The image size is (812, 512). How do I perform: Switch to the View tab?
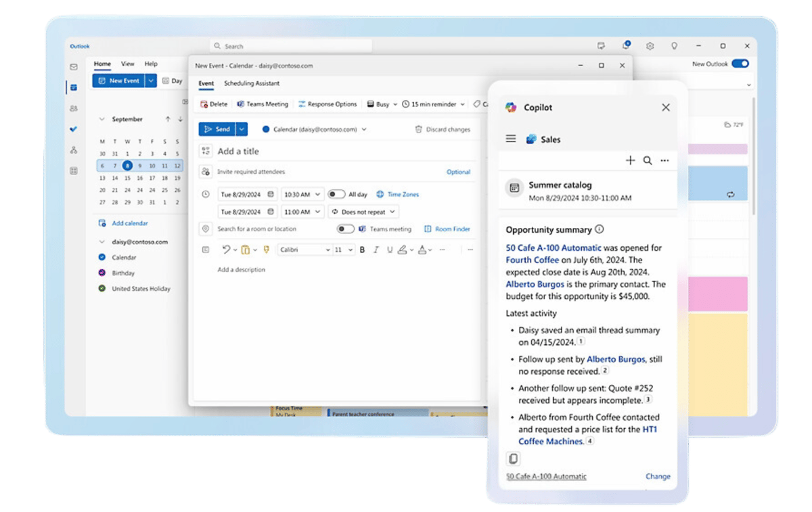127,64
